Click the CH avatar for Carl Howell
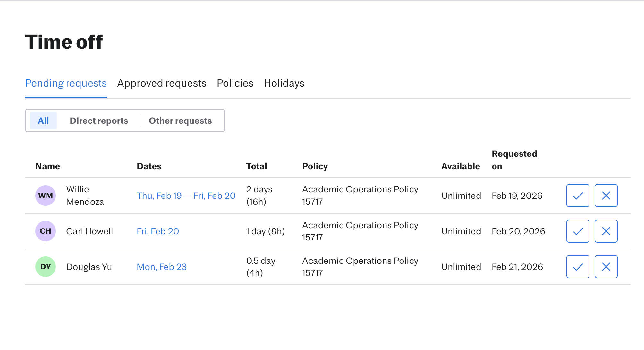 click(x=46, y=231)
